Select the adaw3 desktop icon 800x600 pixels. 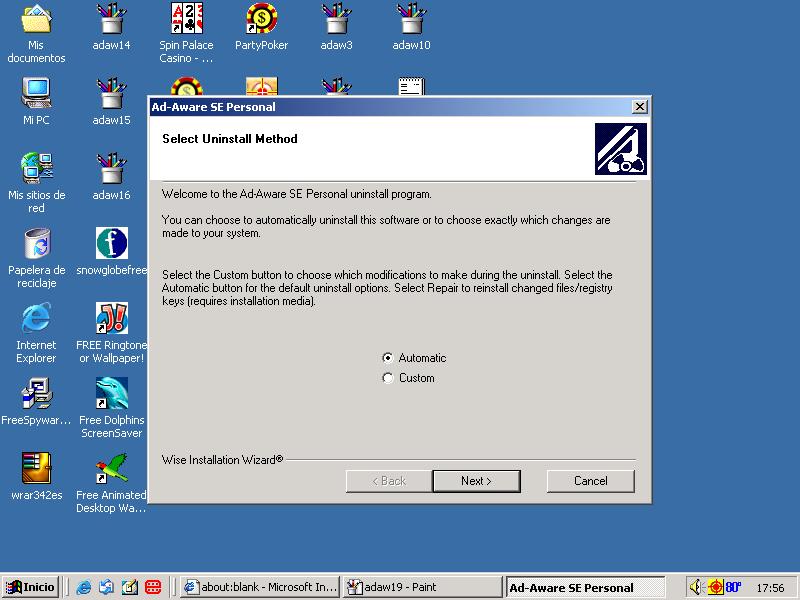[336, 27]
